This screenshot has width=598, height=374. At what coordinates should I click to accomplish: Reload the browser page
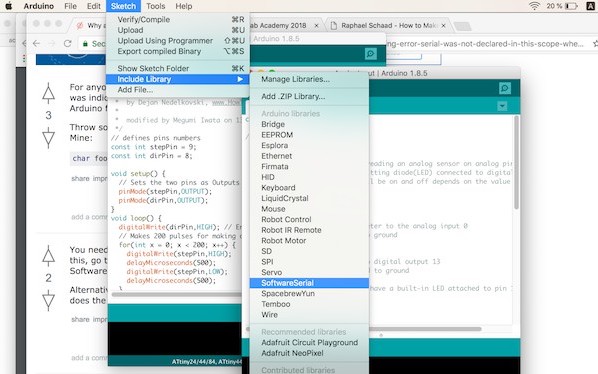click(68, 43)
